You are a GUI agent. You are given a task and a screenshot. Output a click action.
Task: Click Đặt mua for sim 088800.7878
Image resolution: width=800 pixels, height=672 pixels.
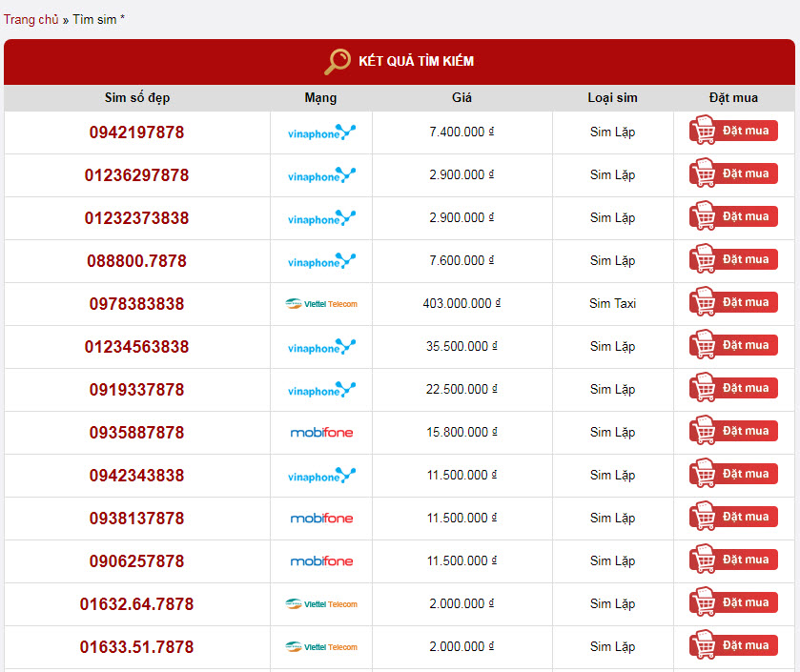[733, 259]
